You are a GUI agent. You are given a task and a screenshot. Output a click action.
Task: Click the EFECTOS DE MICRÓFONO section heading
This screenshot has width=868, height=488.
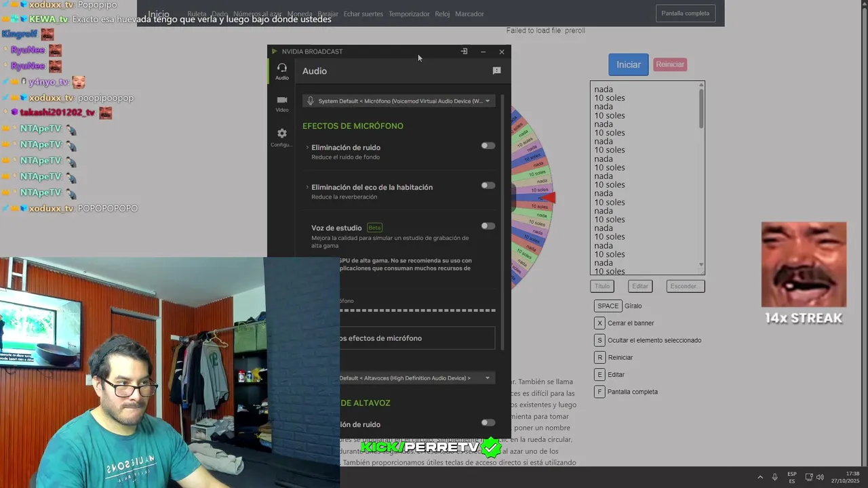pos(353,126)
